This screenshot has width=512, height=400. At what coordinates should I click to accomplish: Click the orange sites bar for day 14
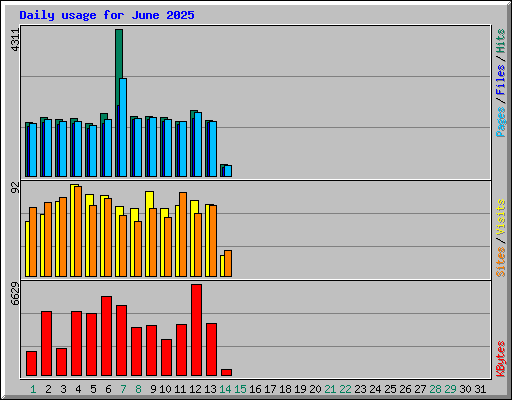[x=228, y=263]
